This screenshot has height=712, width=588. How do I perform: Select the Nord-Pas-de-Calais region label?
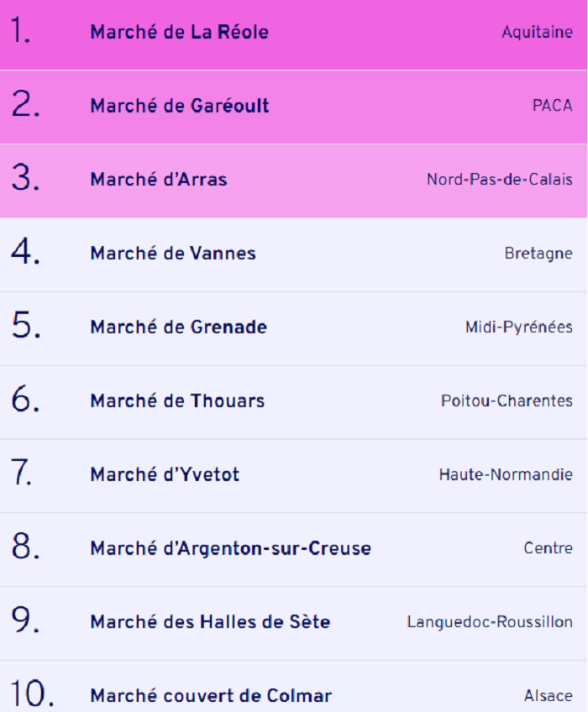coord(500,180)
